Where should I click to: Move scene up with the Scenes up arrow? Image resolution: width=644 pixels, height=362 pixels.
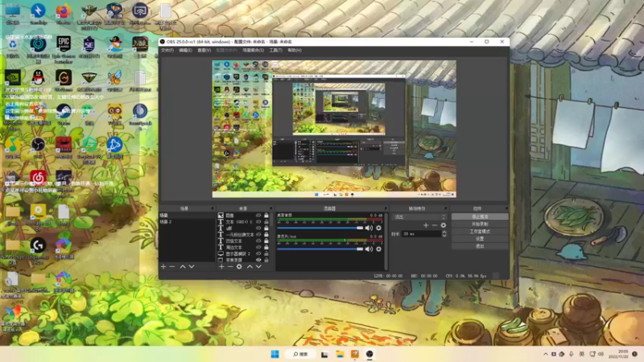coord(183,267)
